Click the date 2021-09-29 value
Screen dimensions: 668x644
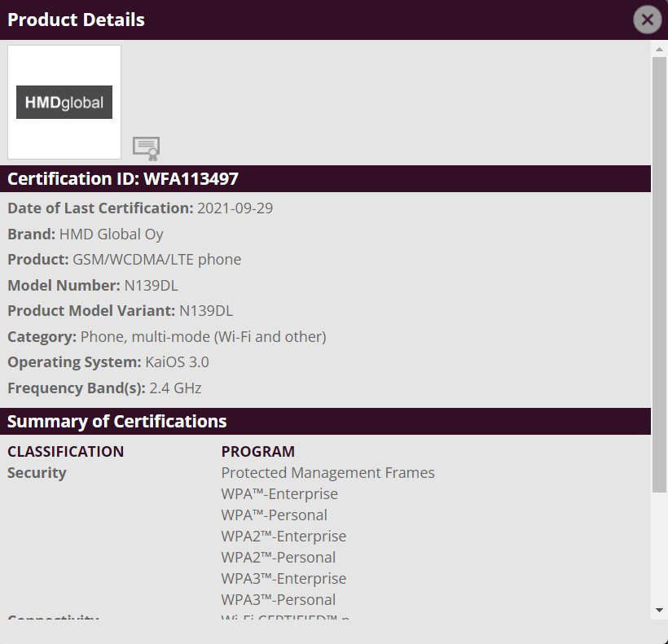tap(235, 208)
